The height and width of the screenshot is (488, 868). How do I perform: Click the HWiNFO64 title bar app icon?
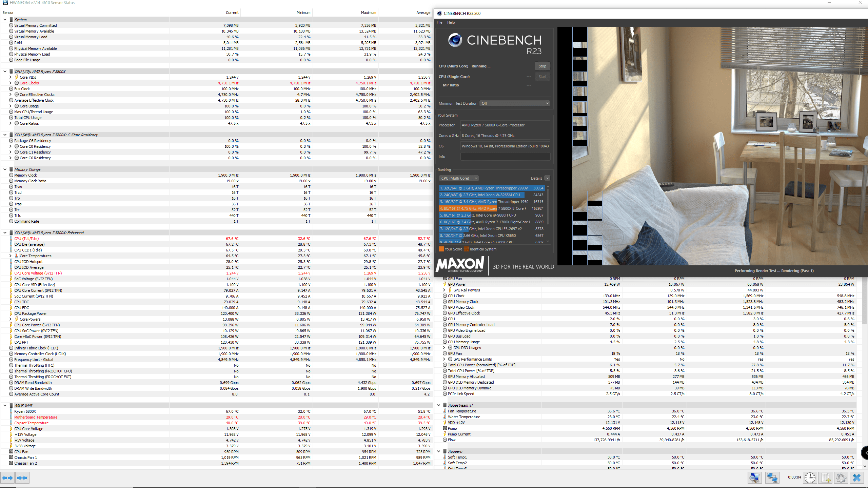(5, 3)
